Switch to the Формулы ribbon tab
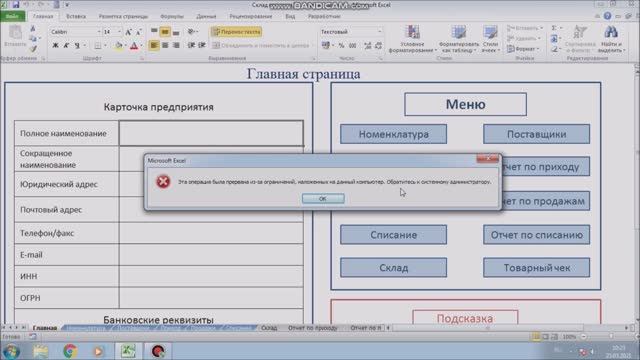The image size is (640, 360). [x=172, y=16]
